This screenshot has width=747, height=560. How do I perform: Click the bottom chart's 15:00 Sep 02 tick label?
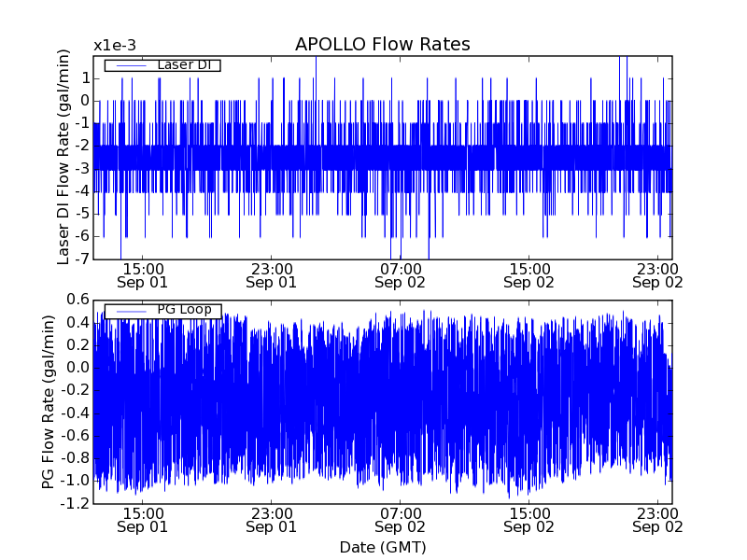[x=529, y=521]
